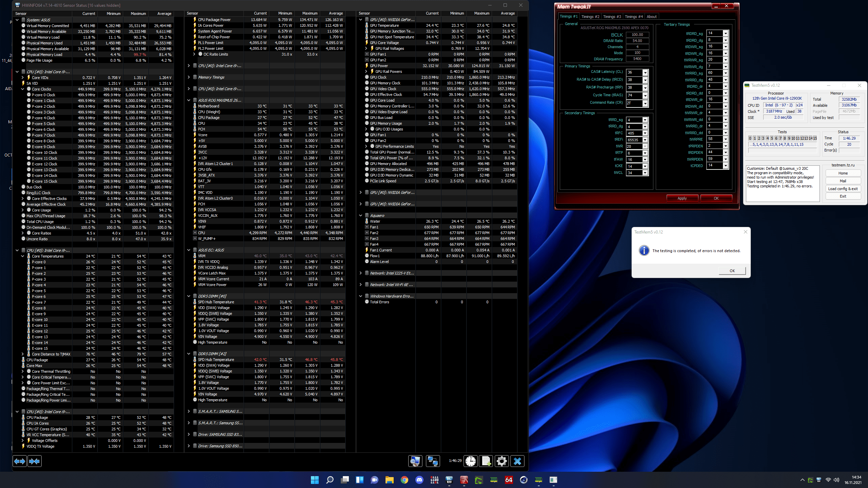This screenshot has height=488, width=868.
Task: Open Google Chrome from the taskbar
Action: coord(404,480)
